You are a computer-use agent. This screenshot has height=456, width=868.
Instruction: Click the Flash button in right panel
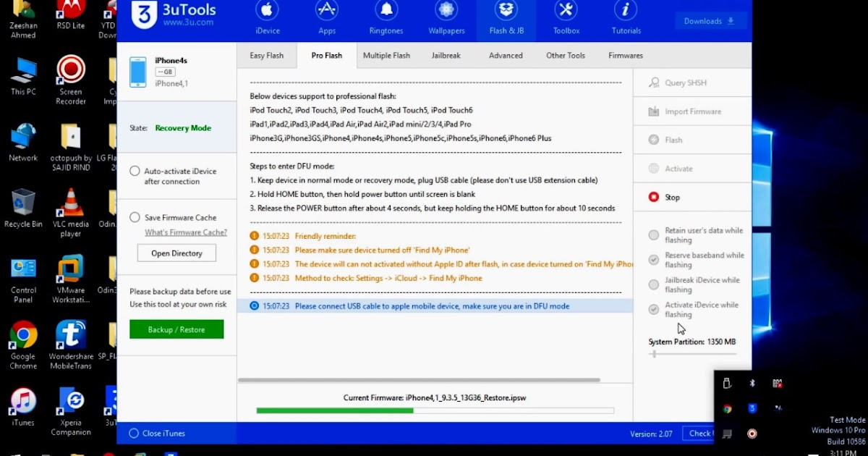(692, 140)
